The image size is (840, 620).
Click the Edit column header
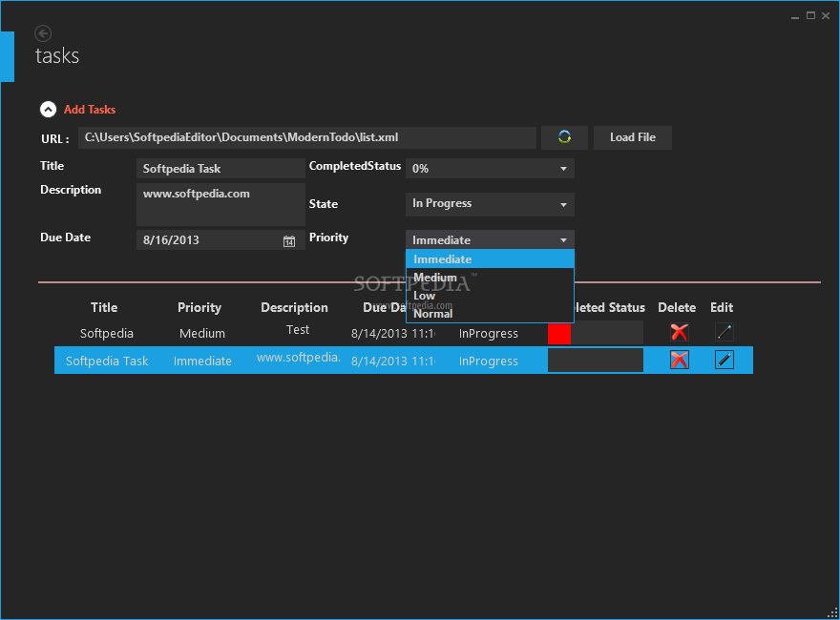pos(722,307)
